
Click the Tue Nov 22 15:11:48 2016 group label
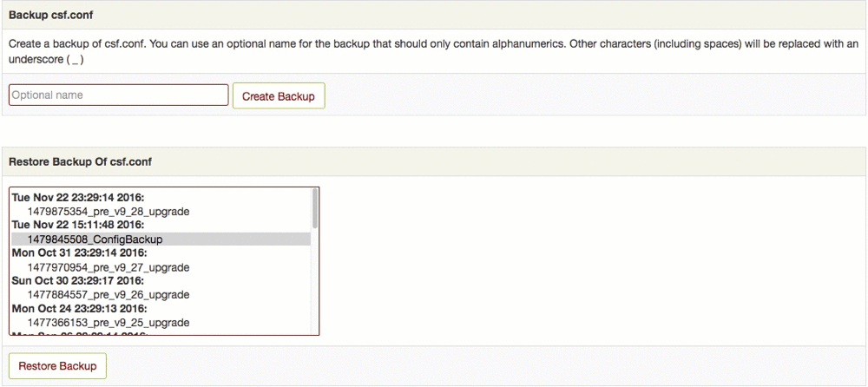78,226
